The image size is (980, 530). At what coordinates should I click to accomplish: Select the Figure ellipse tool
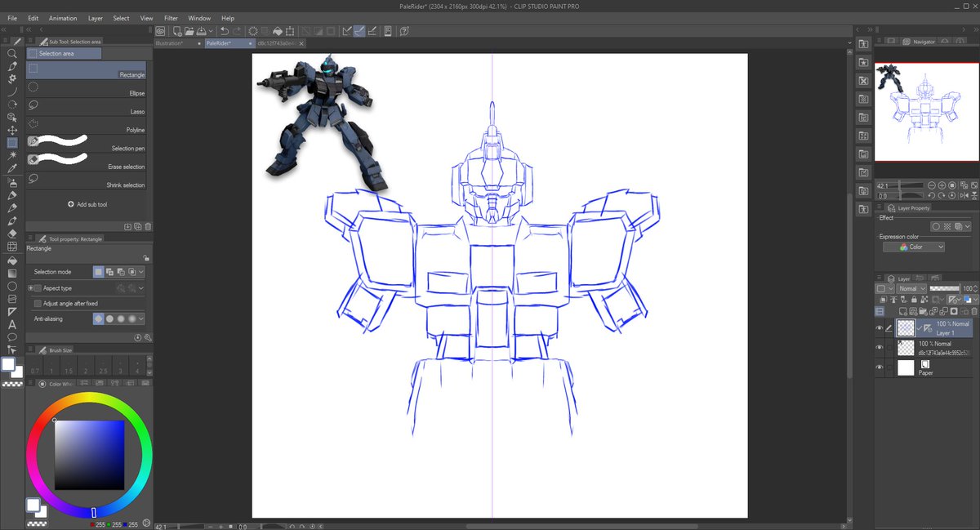click(x=12, y=287)
